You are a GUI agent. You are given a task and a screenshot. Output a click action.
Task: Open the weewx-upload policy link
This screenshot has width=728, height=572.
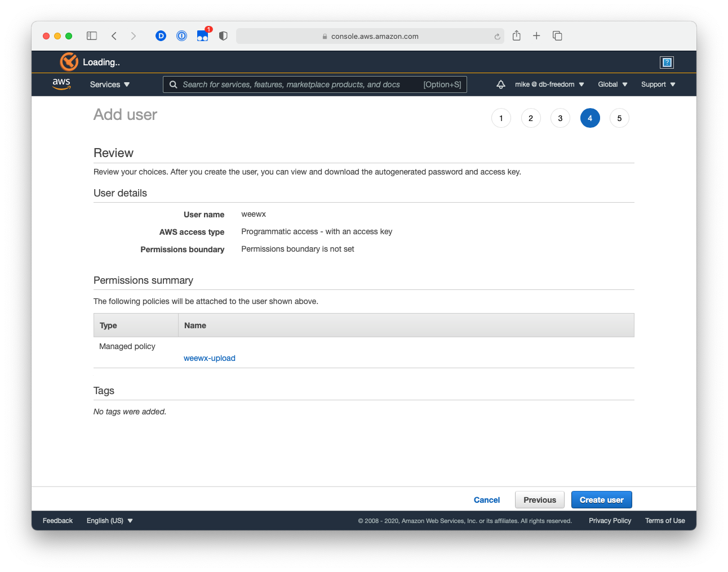click(210, 358)
